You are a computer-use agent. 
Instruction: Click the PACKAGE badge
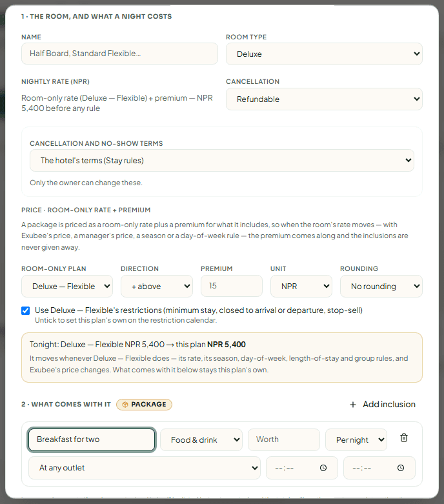[144, 405]
